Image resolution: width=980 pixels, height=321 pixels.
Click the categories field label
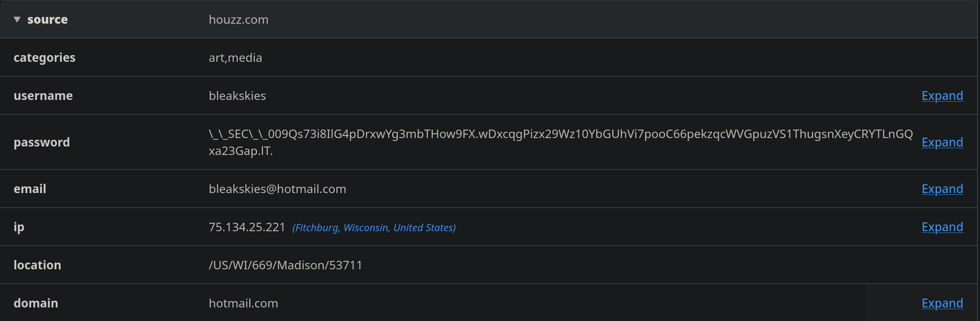pyautogui.click(x=44, y=58)
